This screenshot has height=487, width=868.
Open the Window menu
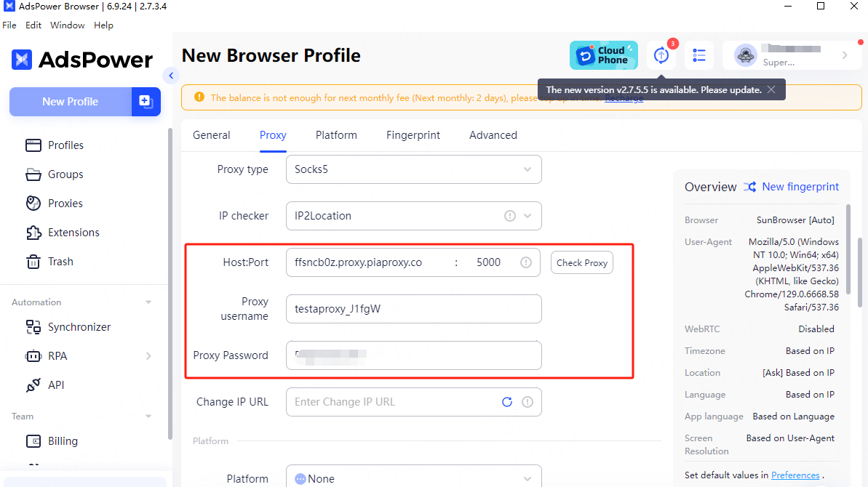pos(67,25)
